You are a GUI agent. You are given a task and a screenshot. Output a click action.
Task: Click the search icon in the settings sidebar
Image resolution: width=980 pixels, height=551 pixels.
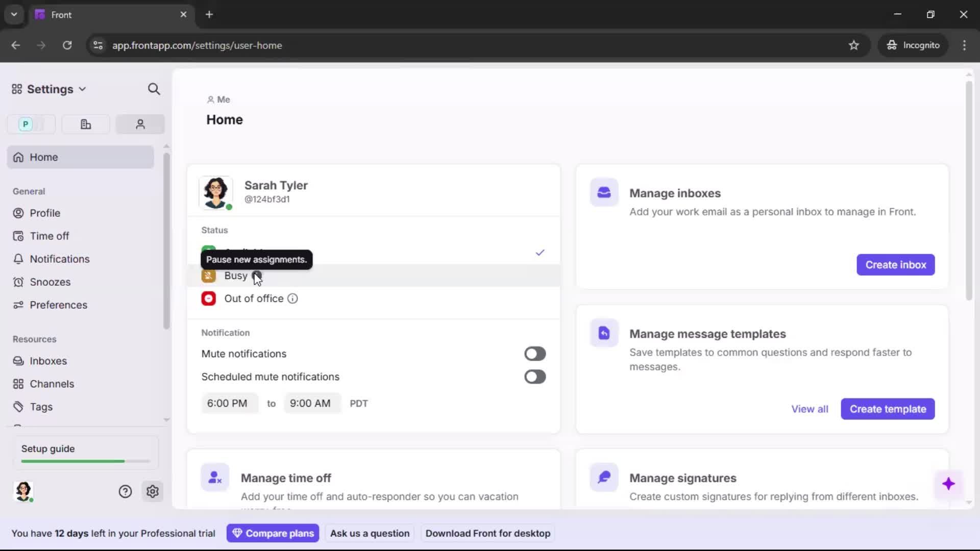pos(154,89)
